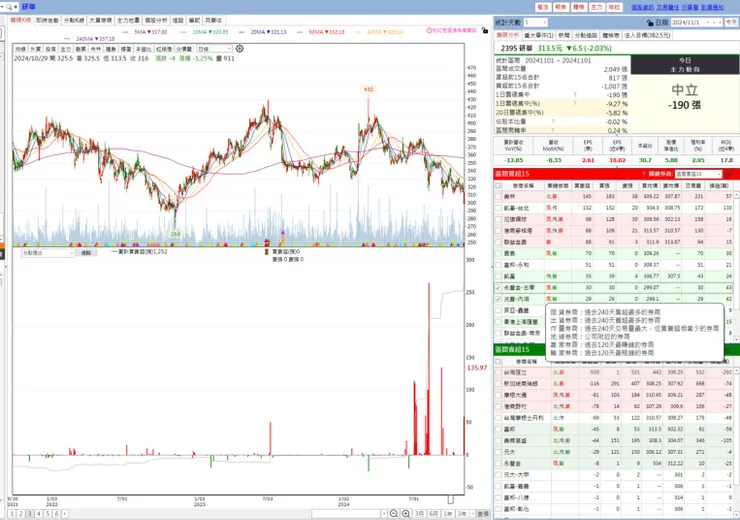Viewport: 740px width, 520px height.
Task: Open the dropdown arrow beside bottom input box
Action: pyautogui.click(x=384, y=513)
